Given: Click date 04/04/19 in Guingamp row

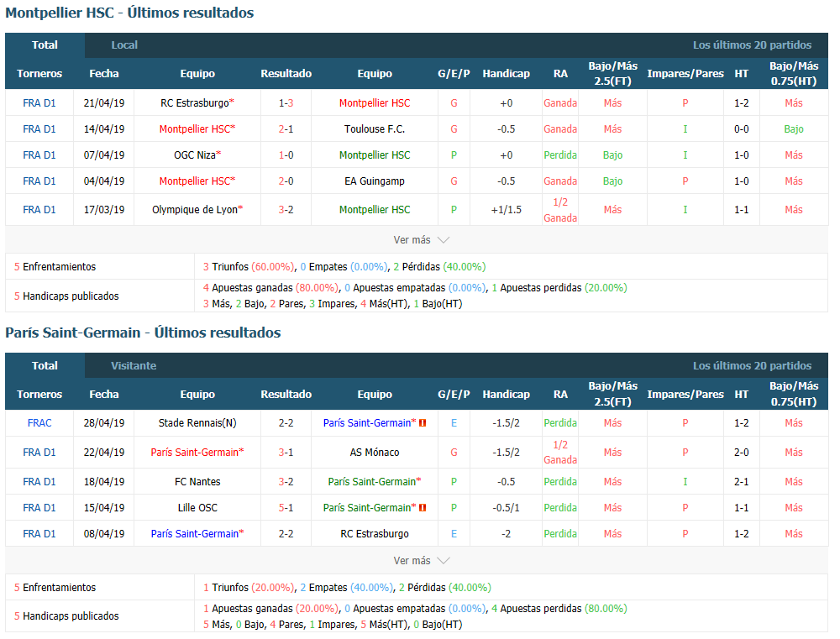Looking at the screenshot, I should pos(104,181).
